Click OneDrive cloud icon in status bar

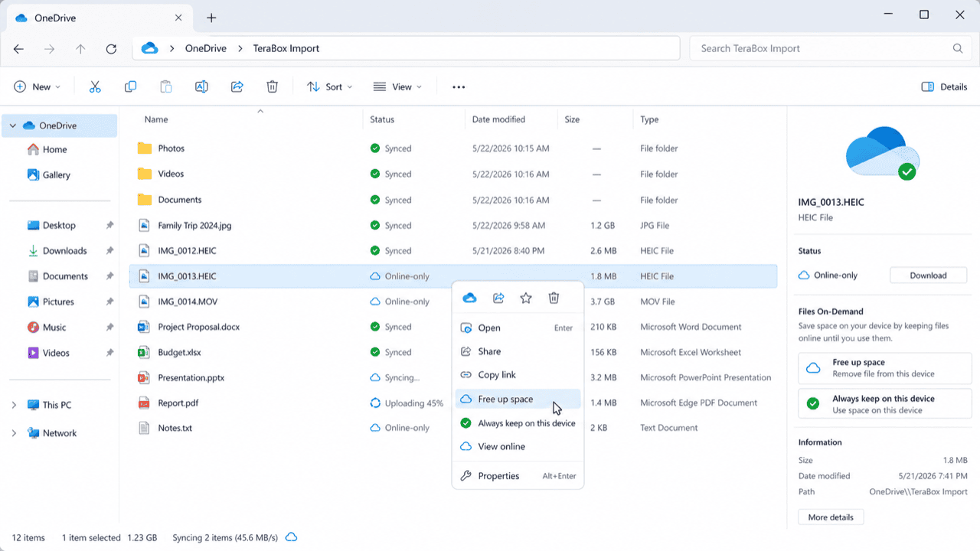coord(291,538)
